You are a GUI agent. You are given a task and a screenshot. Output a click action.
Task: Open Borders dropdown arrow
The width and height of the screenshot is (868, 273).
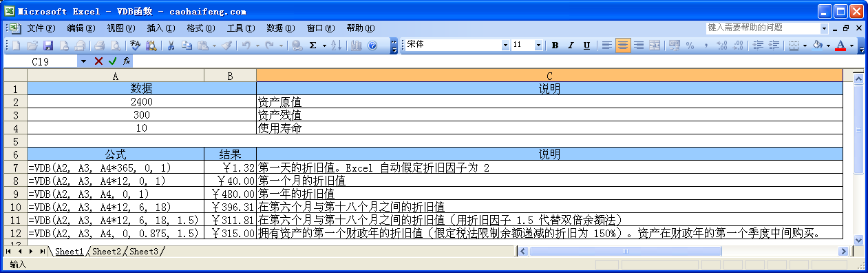805,45
